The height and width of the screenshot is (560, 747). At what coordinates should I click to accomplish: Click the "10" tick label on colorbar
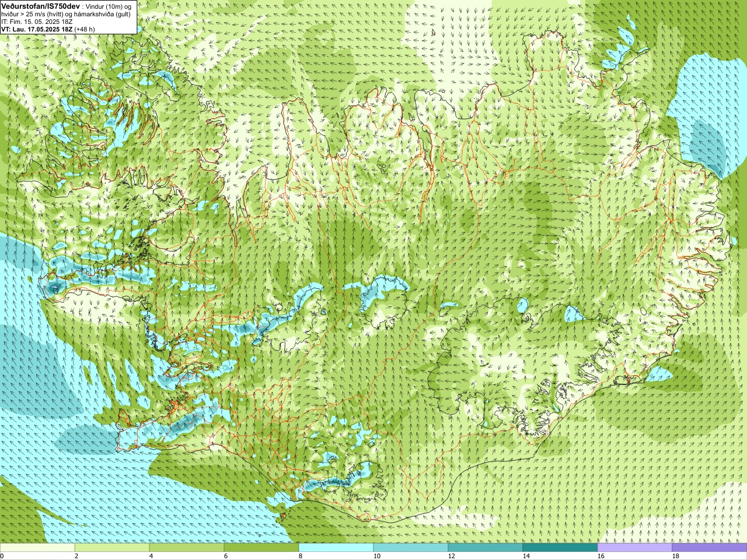tap(376, 556)
